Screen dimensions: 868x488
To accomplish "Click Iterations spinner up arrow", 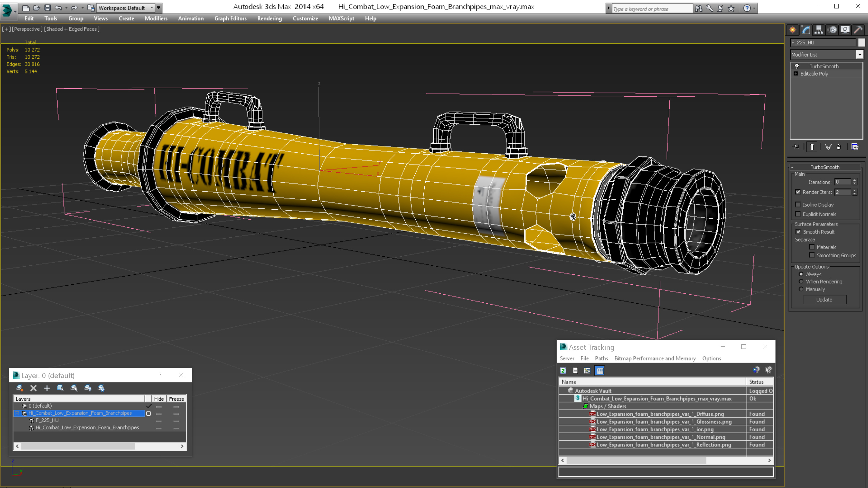I will [x=854, y=180].
